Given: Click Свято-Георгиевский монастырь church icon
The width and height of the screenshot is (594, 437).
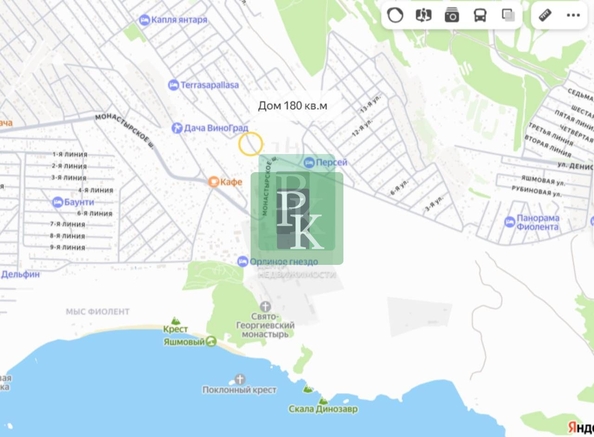Looking at the screenshot, I should pos(265,306).
